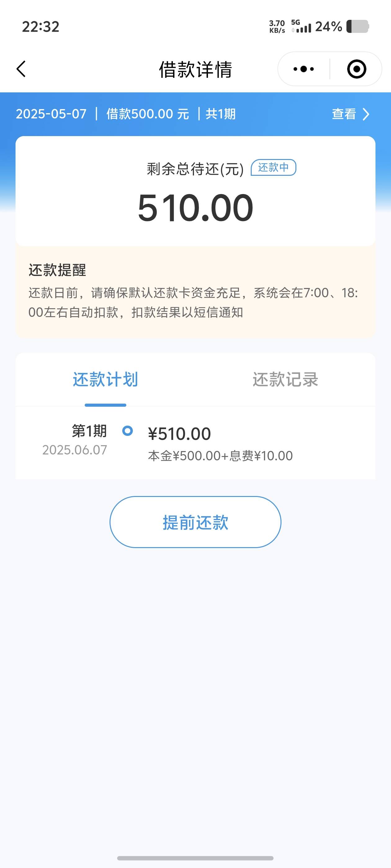
Task: Tap the 还款提醒 notice box
Action: (x=195, y=291)
